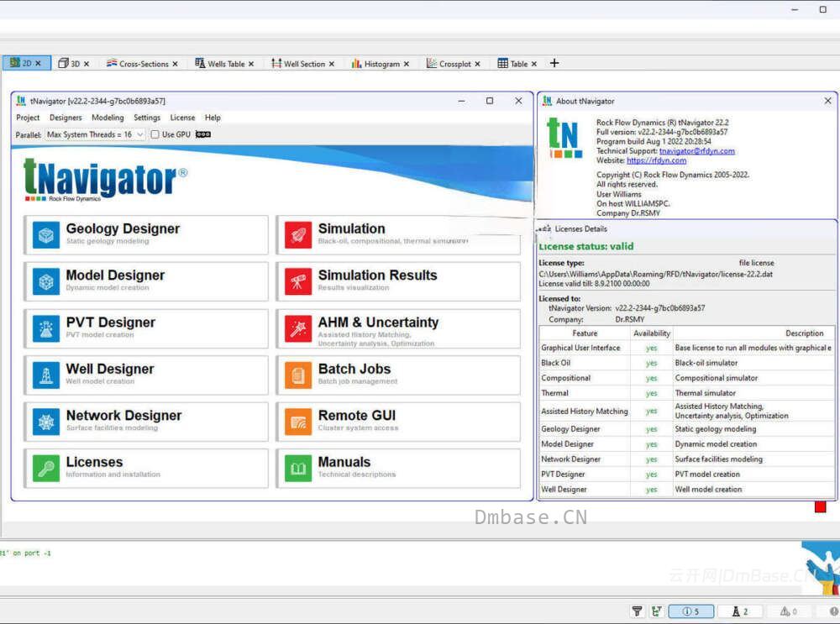Open the Settings menu

pyautogui.click(x=147, y=118)
